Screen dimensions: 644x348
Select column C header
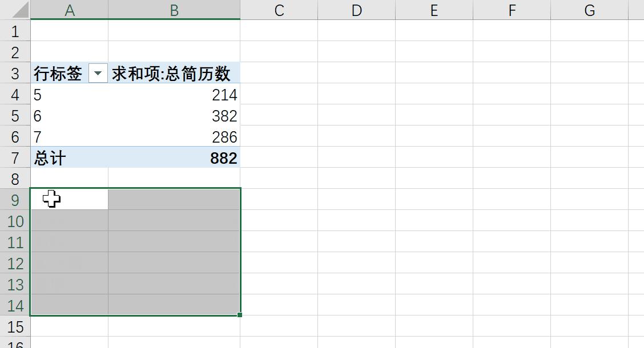[x=279, y=10]
